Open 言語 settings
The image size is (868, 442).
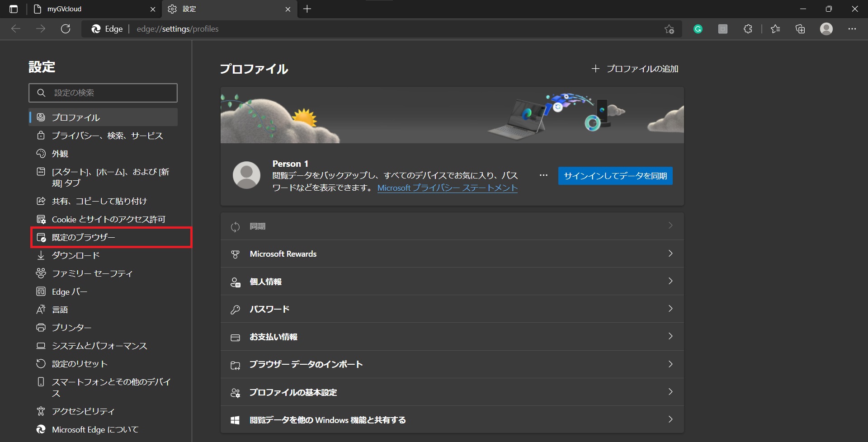(x=104, y=310)
